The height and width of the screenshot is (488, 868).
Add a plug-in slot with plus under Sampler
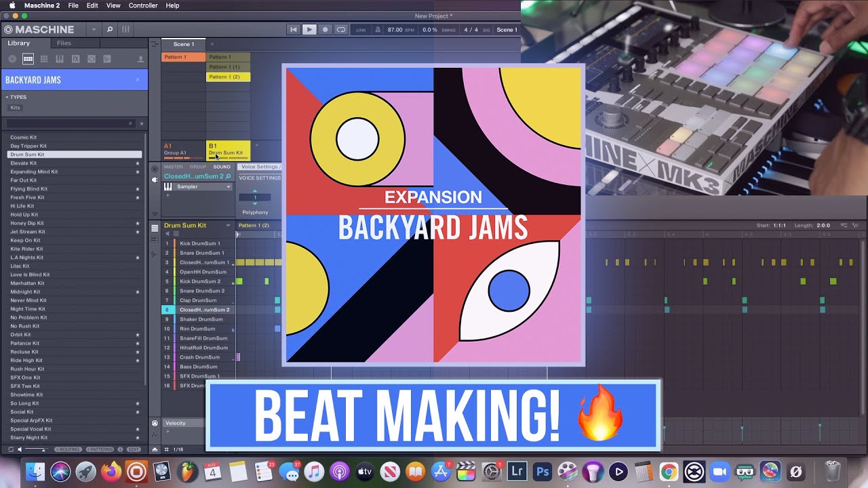(x=167, y=195)
